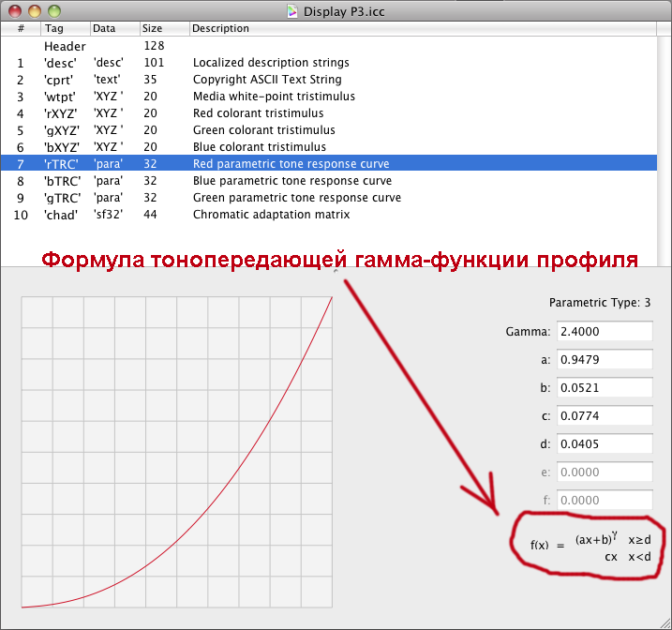This screenshot has width=672, height=630.
Task: Click the 'd' parameter field
Action: (605, 444)
